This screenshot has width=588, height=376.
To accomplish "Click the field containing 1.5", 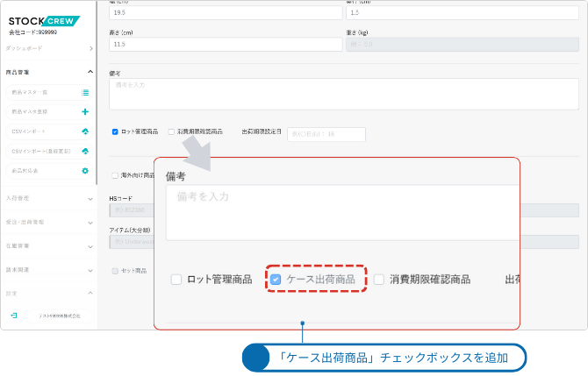I will point(463,13).
